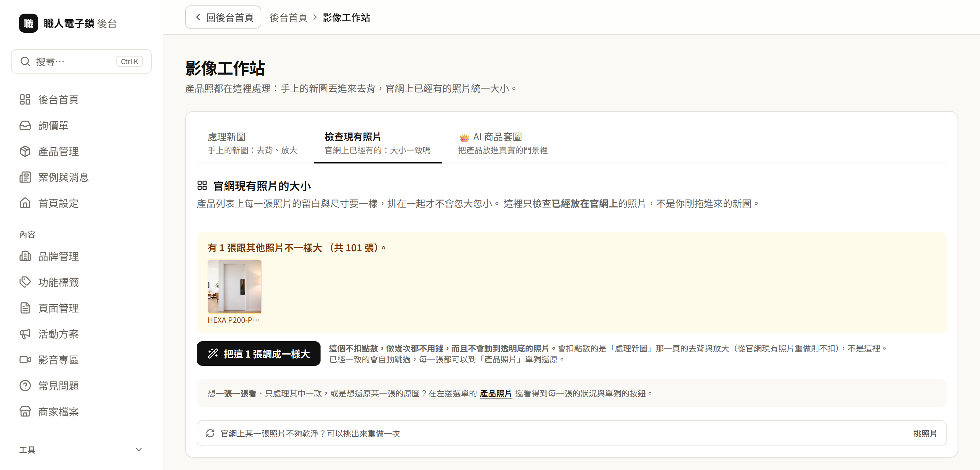Click the 品牌管理 building icon
The width and height of the screenshot is (980, 470).
coord(25,256)
